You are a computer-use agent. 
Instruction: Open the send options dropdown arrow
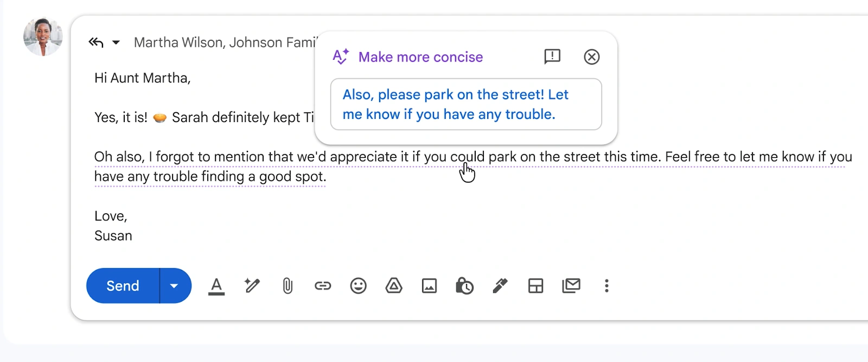[x=174, y=286]
